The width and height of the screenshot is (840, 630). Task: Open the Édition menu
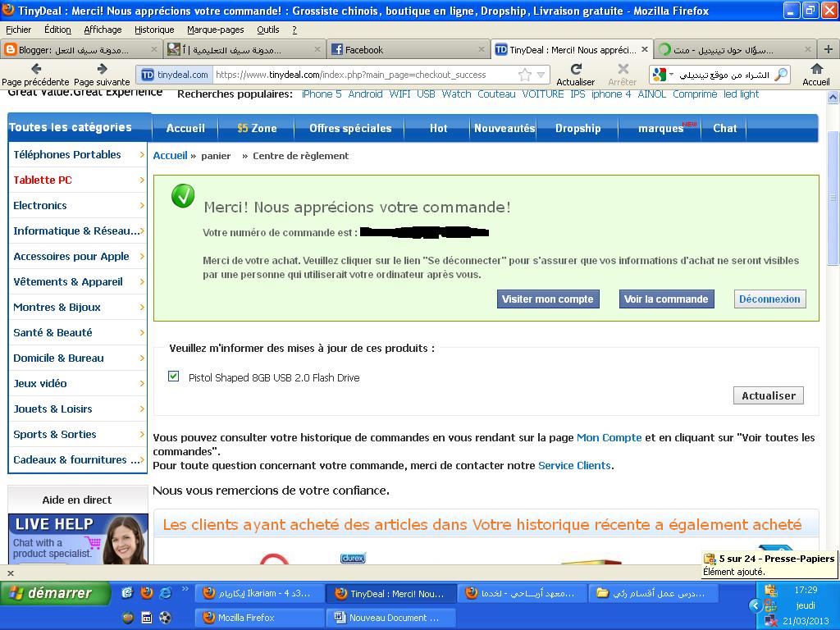(58, 30)
